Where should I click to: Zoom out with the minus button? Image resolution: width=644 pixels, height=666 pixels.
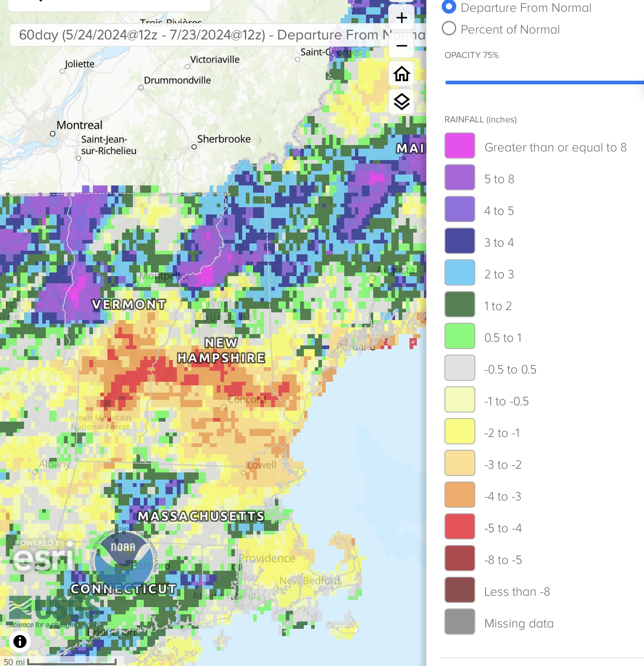point(401,45)
